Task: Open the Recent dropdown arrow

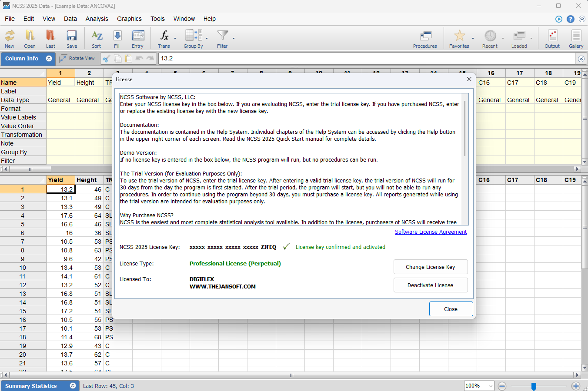Action: (x=503, y=39)
